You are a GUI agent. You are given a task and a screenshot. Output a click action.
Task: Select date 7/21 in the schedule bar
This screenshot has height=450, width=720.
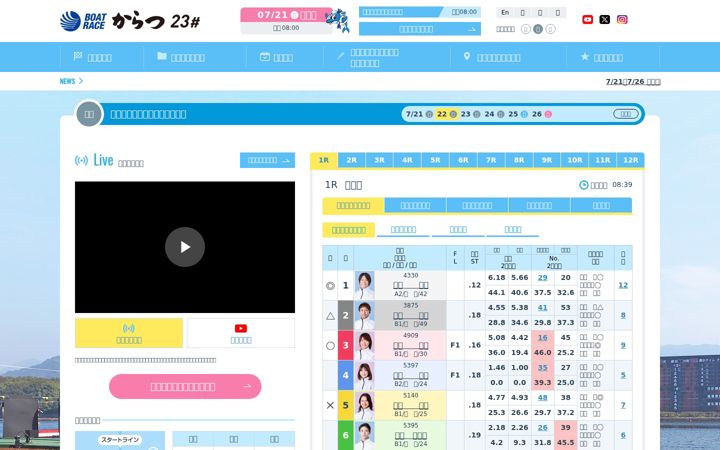(x=419, y=114)
